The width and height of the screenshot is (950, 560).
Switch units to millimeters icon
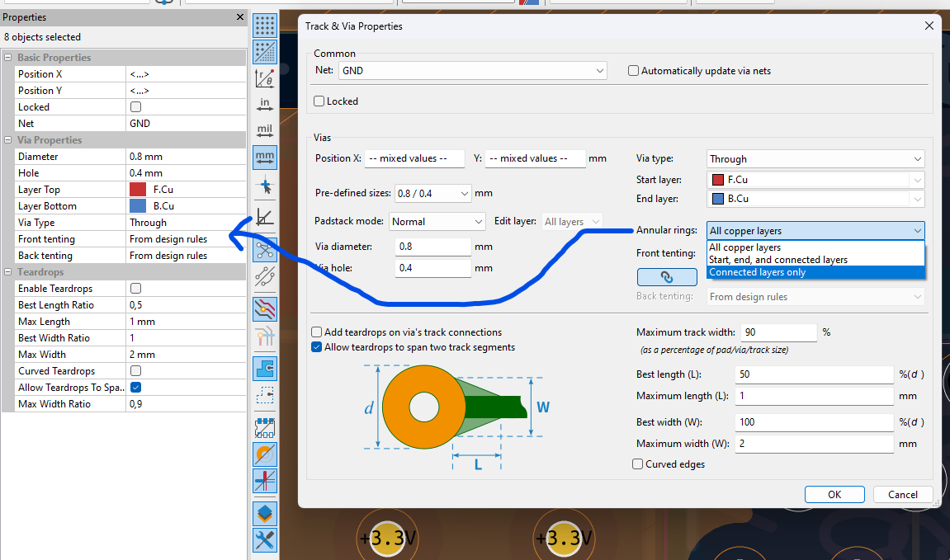pyautogui.click(x=265, y=158)
